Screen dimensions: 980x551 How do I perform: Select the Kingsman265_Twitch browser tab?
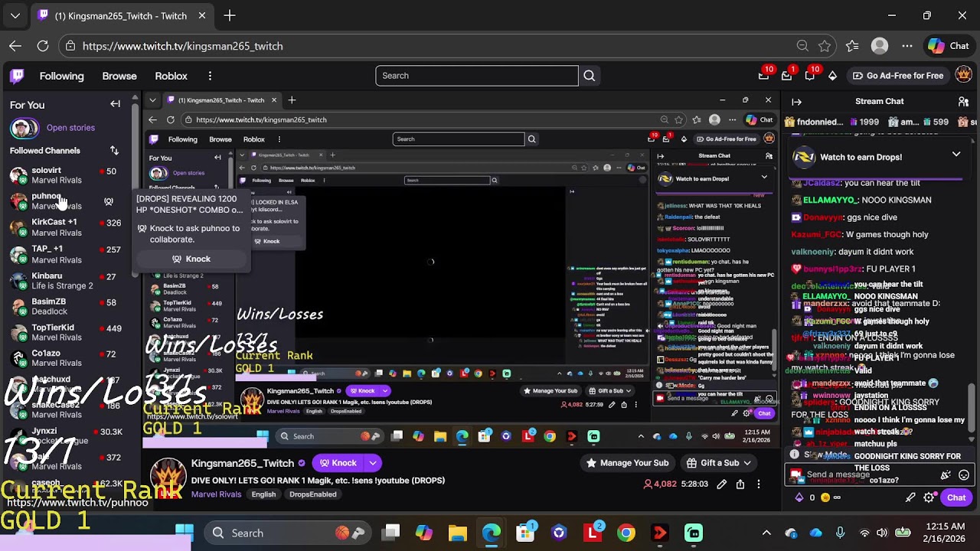click(x=122, y=15)
